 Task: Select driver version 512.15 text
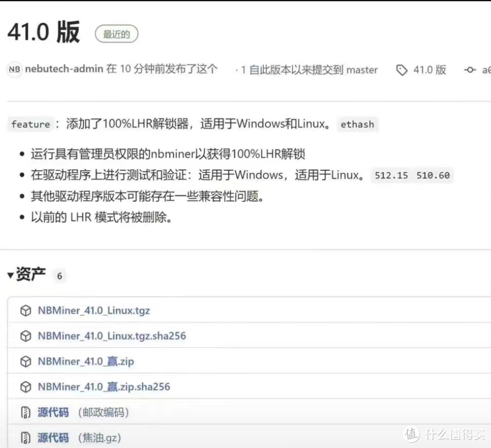(x=392, y=175)
